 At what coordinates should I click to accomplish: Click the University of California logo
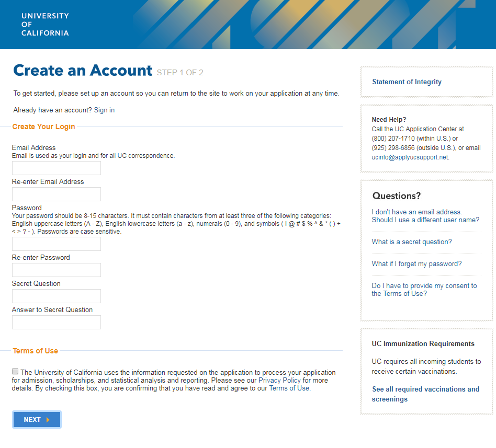point(45,25)
